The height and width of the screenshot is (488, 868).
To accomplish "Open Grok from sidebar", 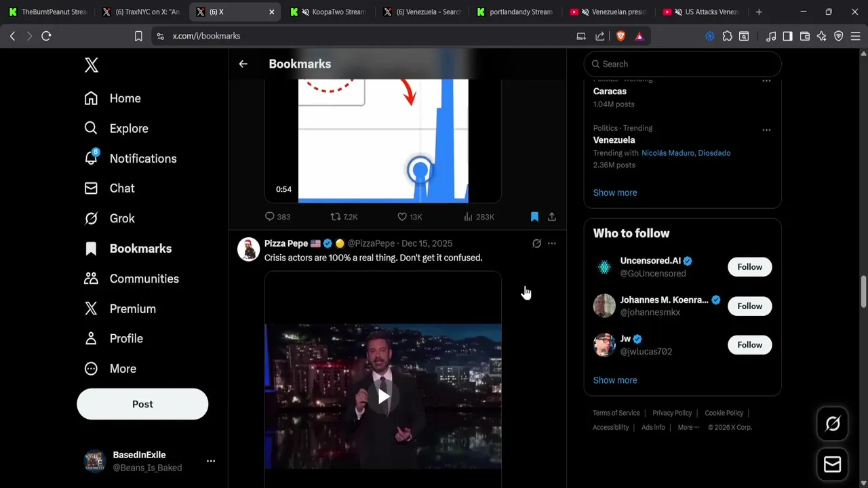I will tap(109, 218).
